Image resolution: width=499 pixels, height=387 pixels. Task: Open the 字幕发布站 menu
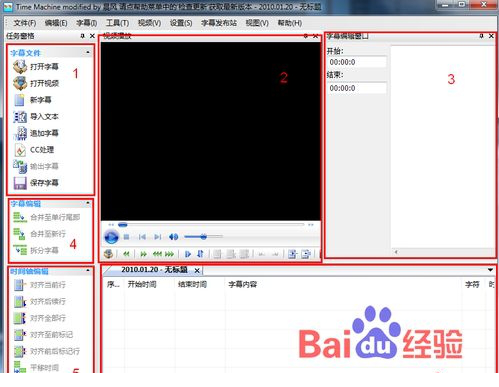click(x=219, y=23)
